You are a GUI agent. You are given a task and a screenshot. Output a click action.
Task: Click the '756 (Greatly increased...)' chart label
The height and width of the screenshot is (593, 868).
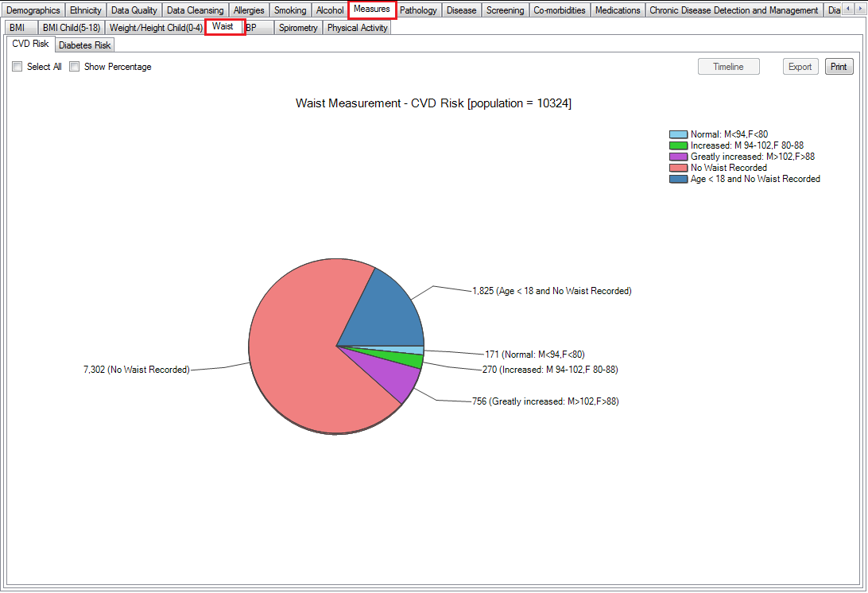point(545,401)
